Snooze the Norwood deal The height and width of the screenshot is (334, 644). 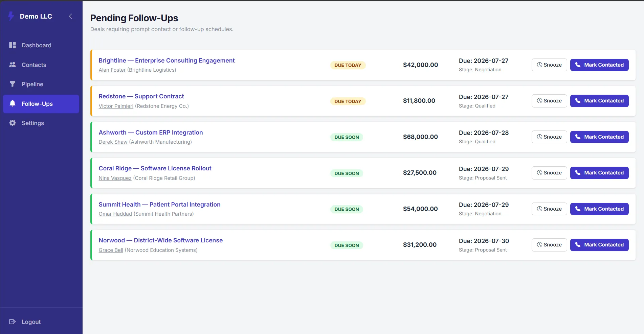point(549,245)
